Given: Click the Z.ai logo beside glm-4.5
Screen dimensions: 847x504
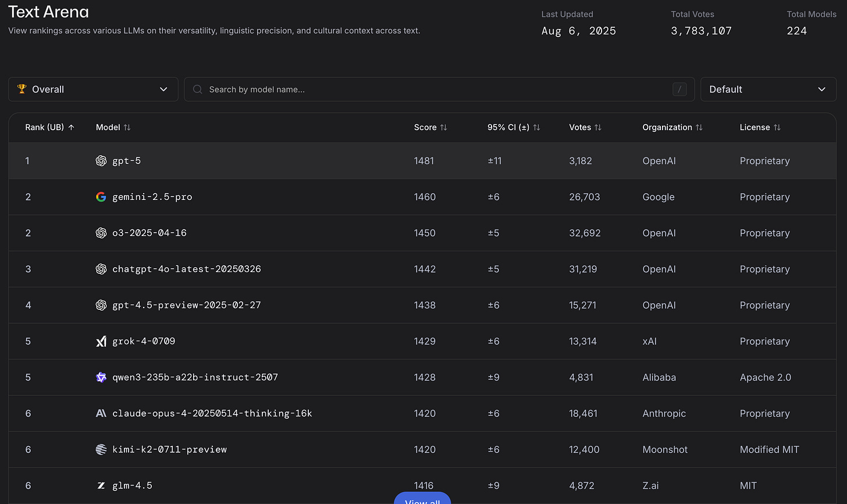Looking at the screenshot, I should tap(101, 485).
